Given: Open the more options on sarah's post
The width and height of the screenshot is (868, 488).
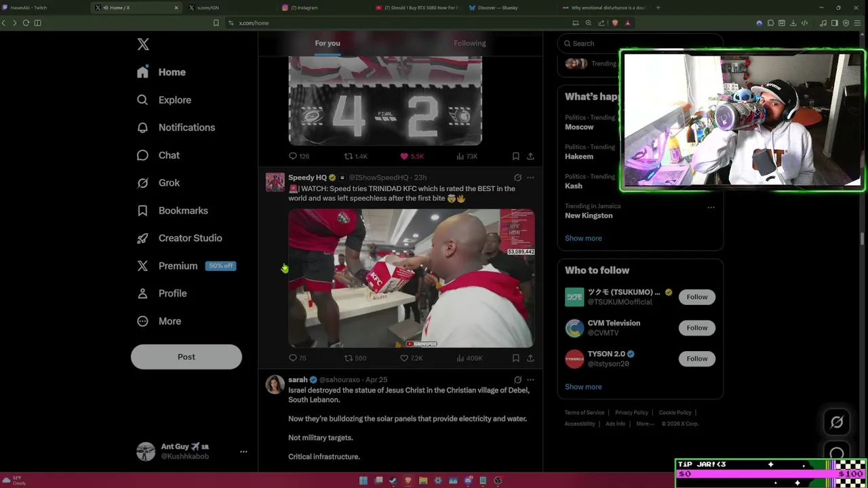Looking at the screenshot, I should click(530, 380).
